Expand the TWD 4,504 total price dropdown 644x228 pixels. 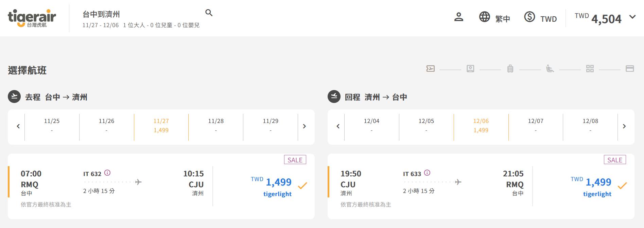coord(632,17)
